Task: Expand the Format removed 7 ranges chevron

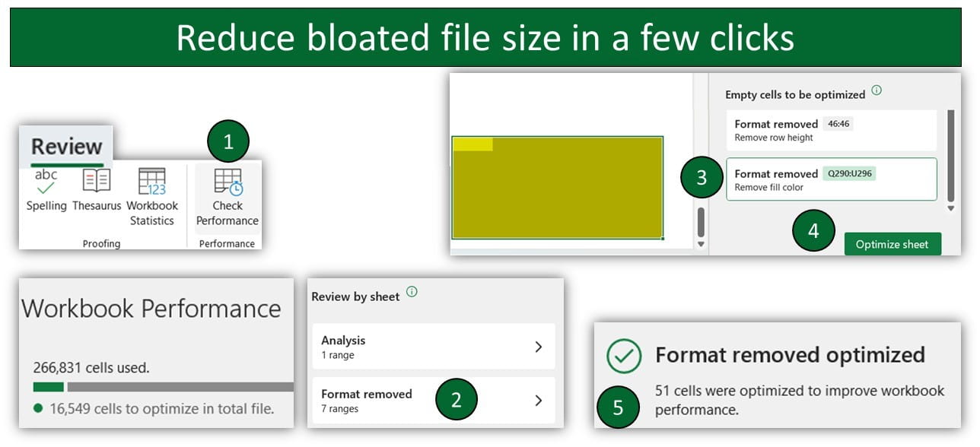Action: 538,400
